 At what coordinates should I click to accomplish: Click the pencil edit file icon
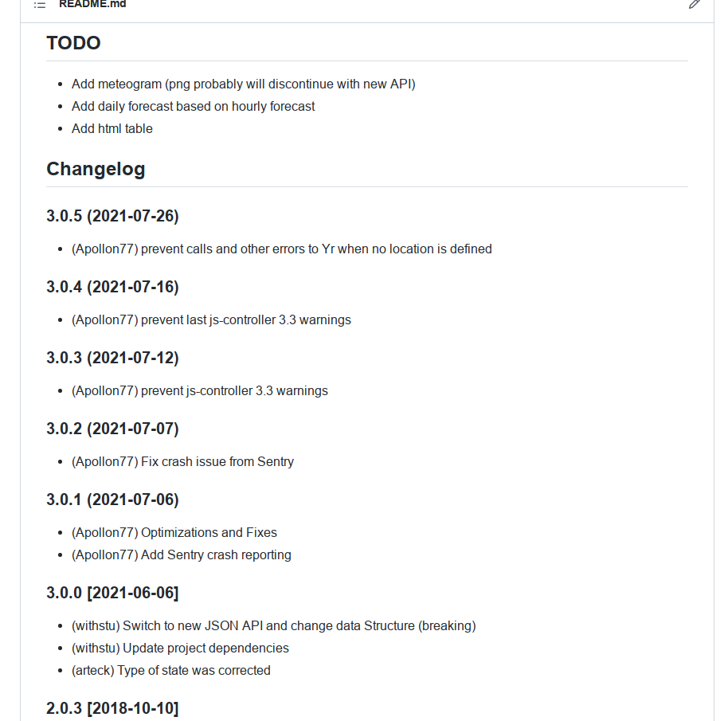coord(695,4)
